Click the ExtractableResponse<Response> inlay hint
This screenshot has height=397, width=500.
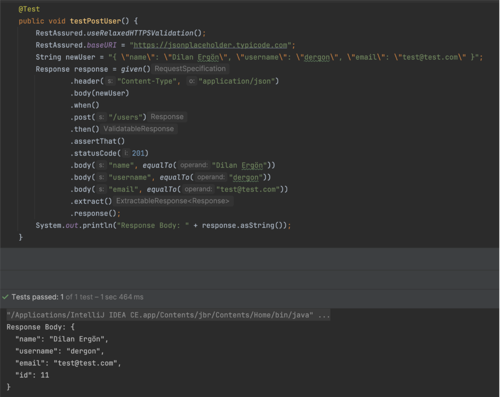tap(173, 201)
